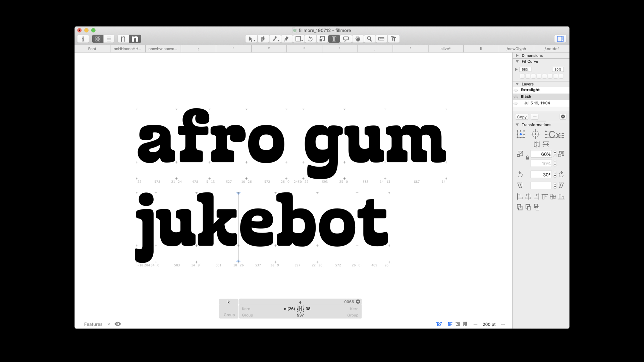Select the crosshair transform origin option
Screen dimensions: 644x362
[x=535, y=134]
